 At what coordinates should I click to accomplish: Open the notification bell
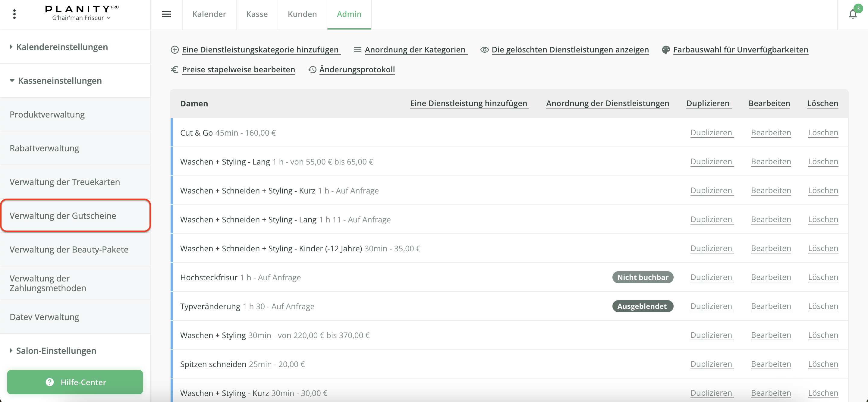coord(853,14)
